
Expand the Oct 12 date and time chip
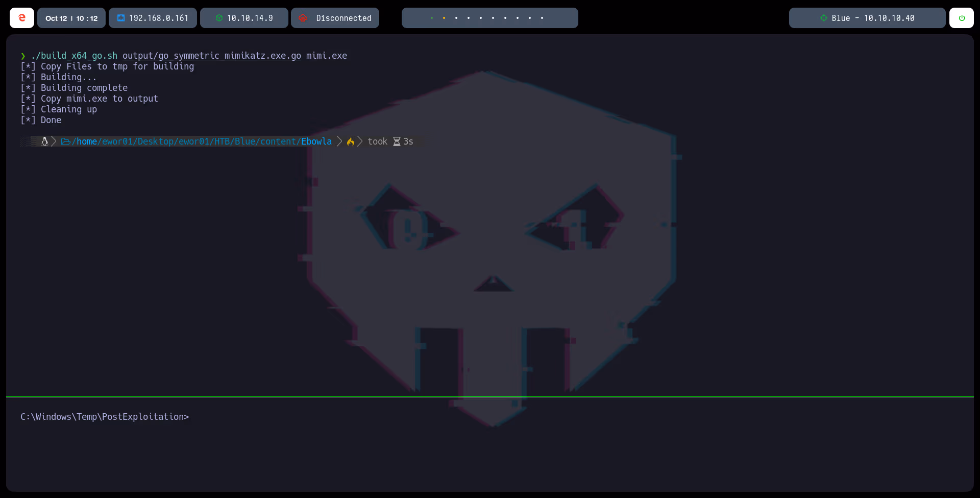pyautogui.click(x=71, y=17)
